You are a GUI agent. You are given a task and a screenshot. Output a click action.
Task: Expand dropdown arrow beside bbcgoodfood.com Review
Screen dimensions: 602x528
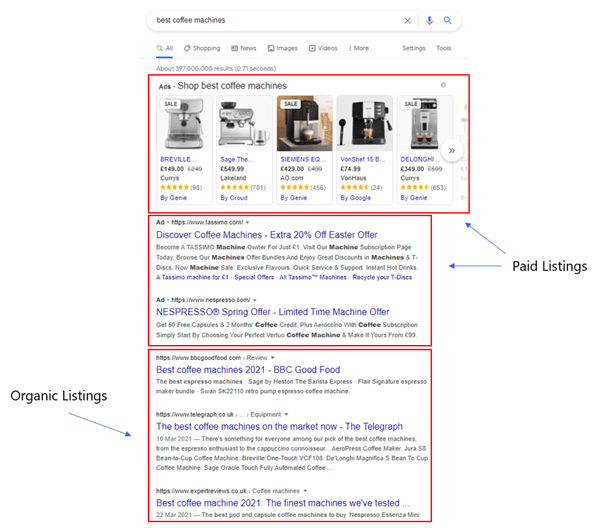tap(273, 358)
